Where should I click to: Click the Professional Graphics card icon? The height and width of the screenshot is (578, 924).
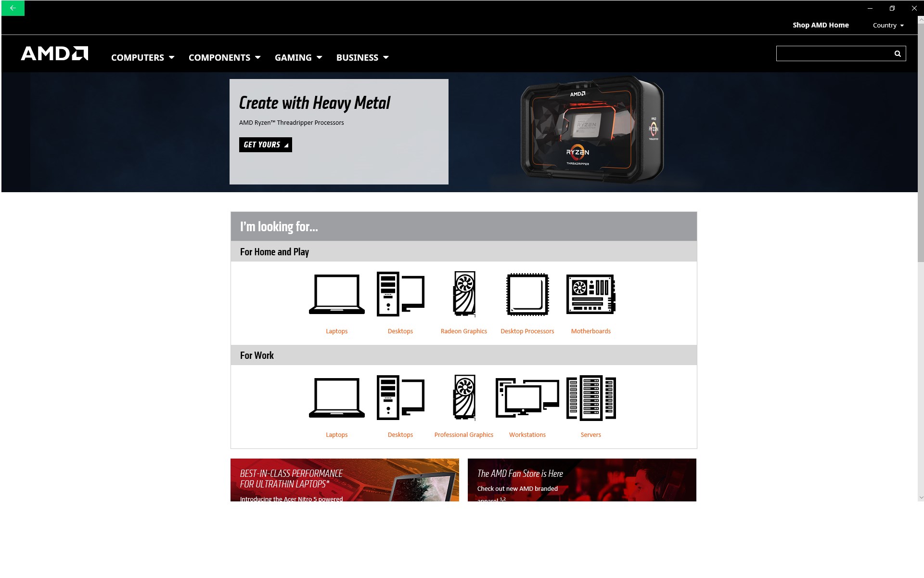click(464, 398)
